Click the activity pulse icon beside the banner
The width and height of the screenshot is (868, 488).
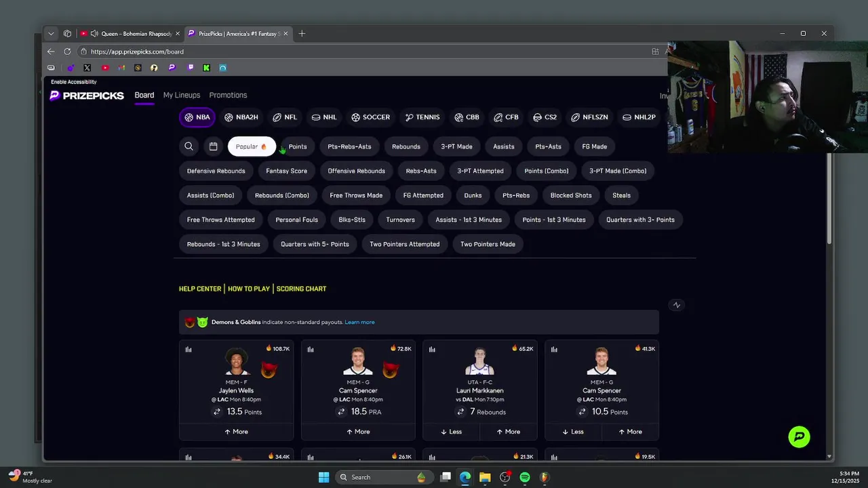point(676,305)
